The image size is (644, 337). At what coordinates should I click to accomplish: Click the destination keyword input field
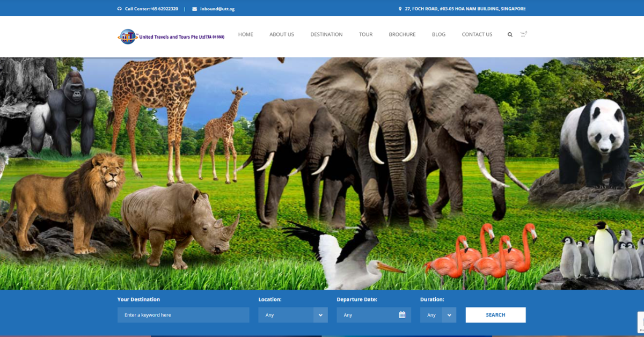(184, 315)
